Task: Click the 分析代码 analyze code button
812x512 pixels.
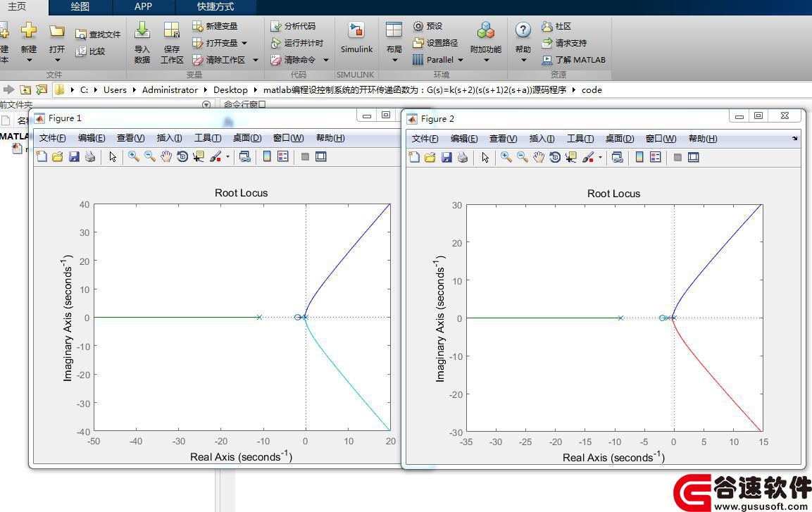Action: [x=293, y=26]
